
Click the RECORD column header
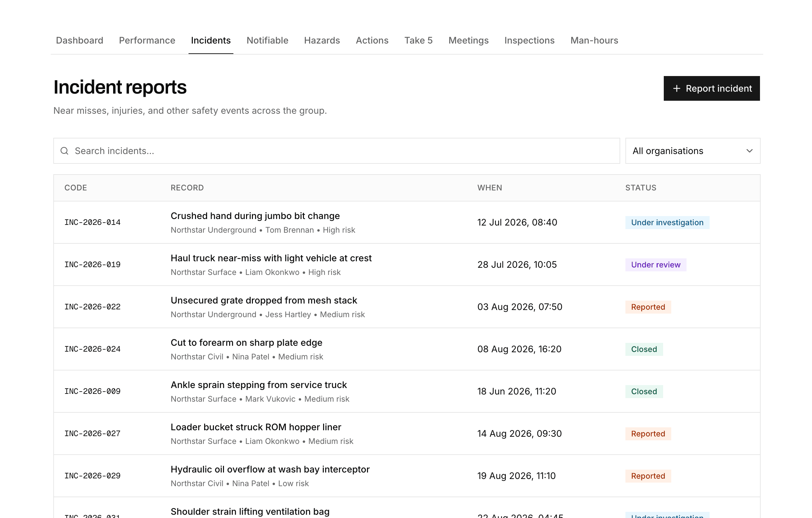click(187, 188)
